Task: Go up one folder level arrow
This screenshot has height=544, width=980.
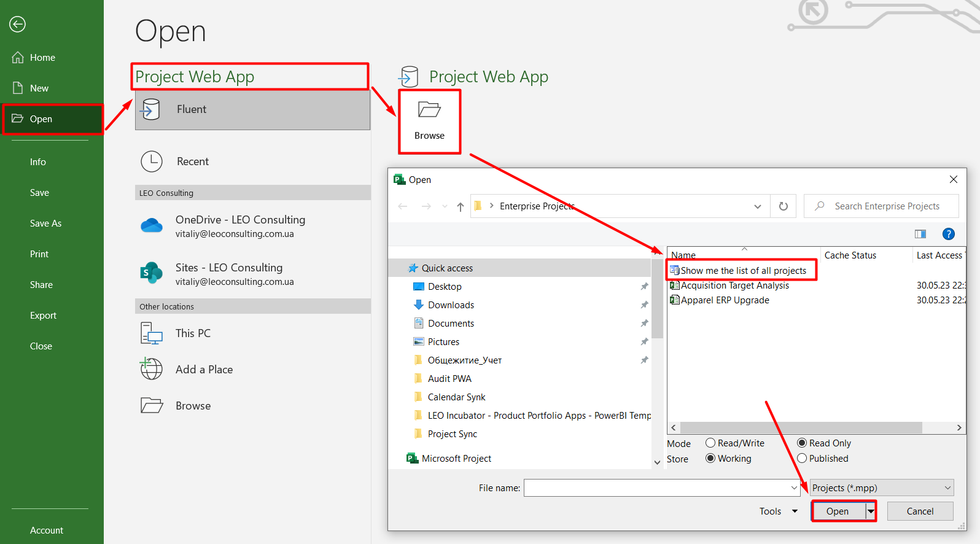Action: (461, 207)
